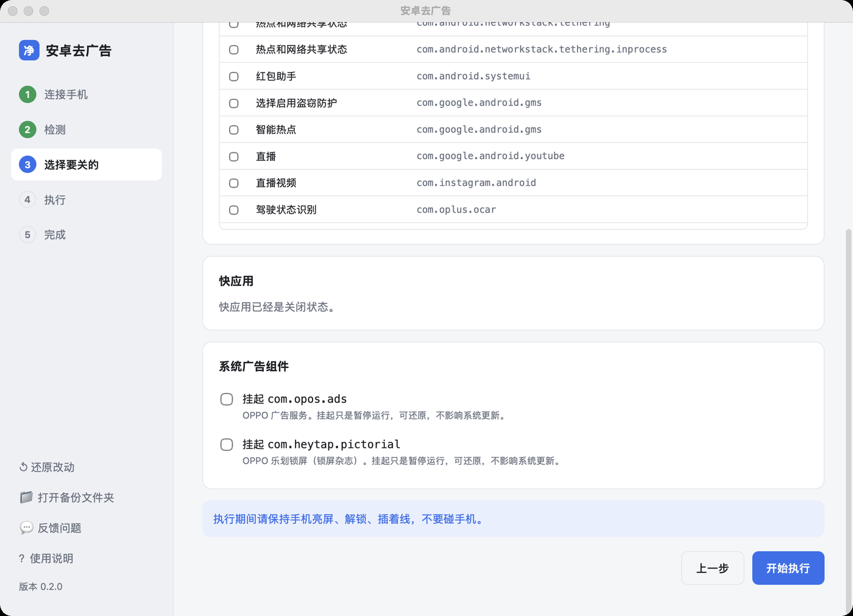Viewport: 853px width, 616px height.
Task: Click the 上一步 button
Action: (713, 568)
